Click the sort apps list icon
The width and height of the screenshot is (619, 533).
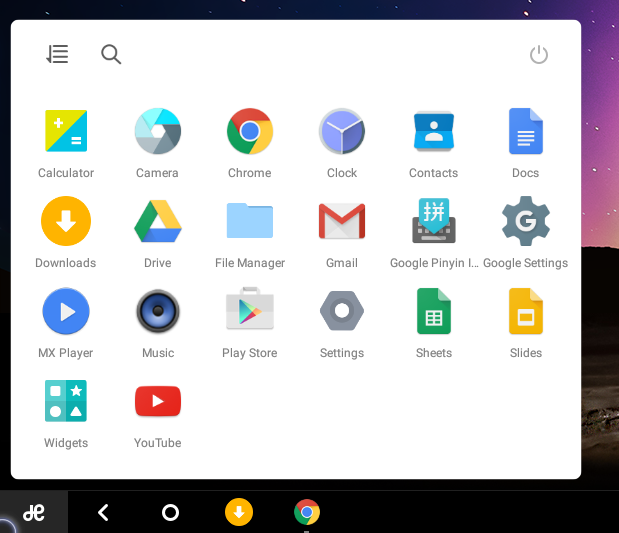click(x=57, y=54)
